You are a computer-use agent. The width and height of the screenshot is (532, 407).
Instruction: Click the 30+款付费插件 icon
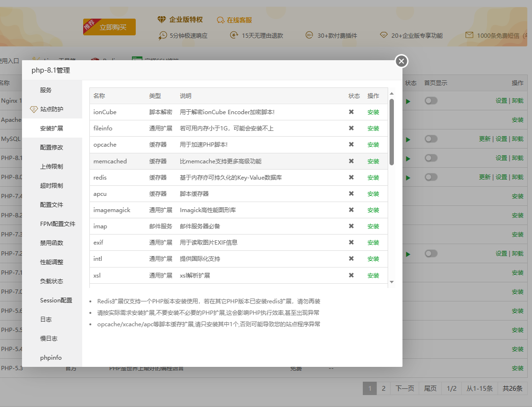pyautogui.click(x=309, y=35)
